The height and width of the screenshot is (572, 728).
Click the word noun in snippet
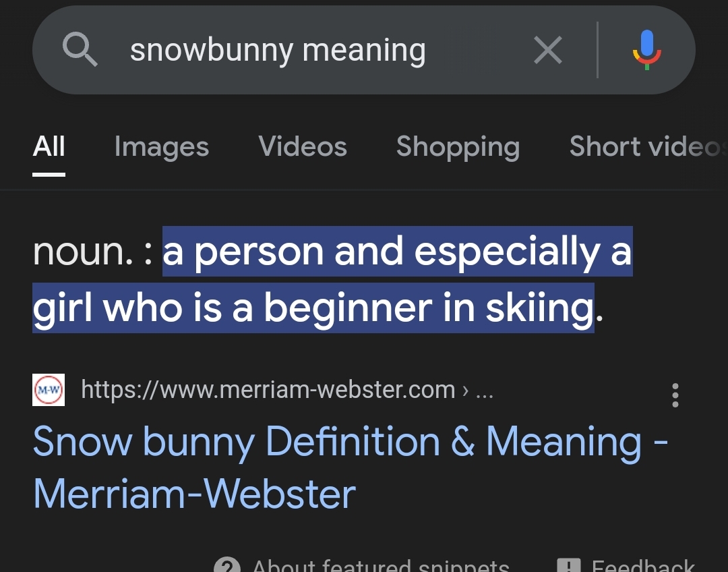[83, 252]
